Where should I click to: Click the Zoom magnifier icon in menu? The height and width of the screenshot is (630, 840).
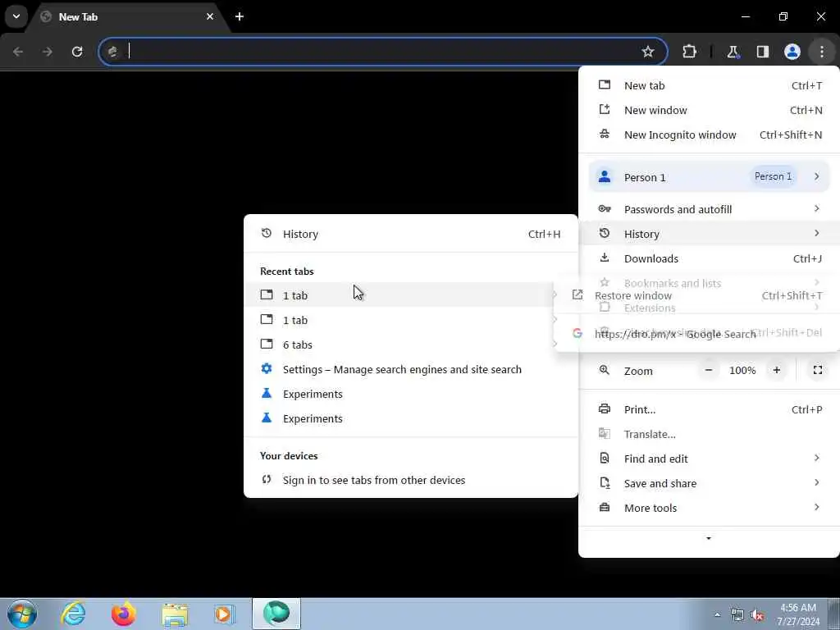(x=605, y=370)
